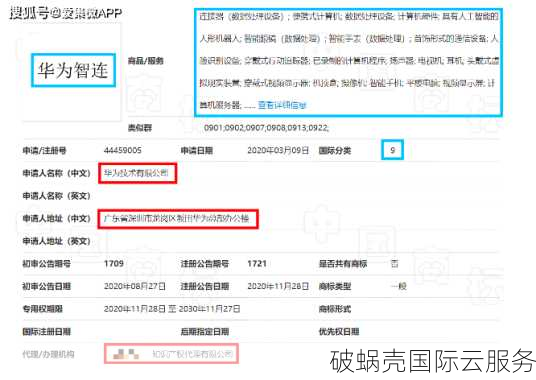Click the 申请/注册号 label
The width and height of the screenshot is (536, 380).
pyautogui.click(x=44, y=150)
